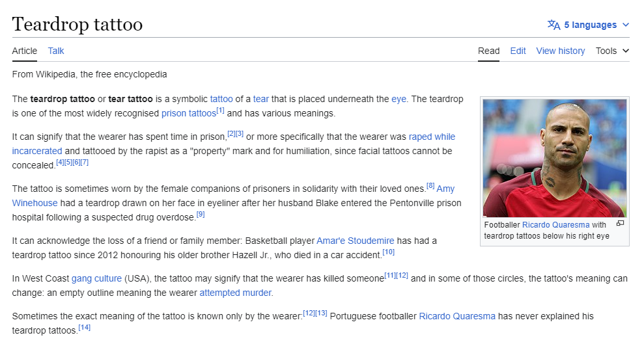The image size is (644, 344).
Task: Select the Read tab
Action: click(488, 51)
